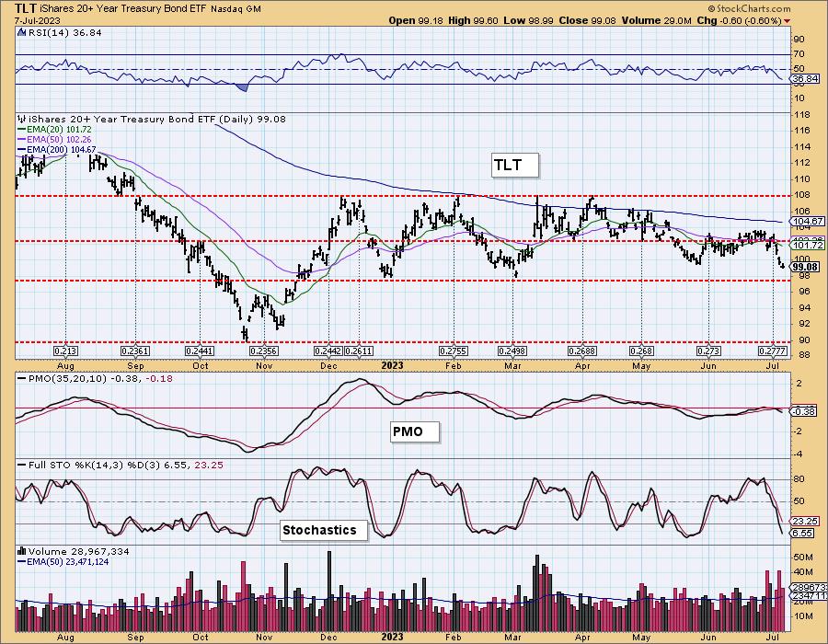Screen dimensions: 828x644
Task: Click the volume bars icon by Volume label
Action: pyautogui.click(x=22, y=551)
